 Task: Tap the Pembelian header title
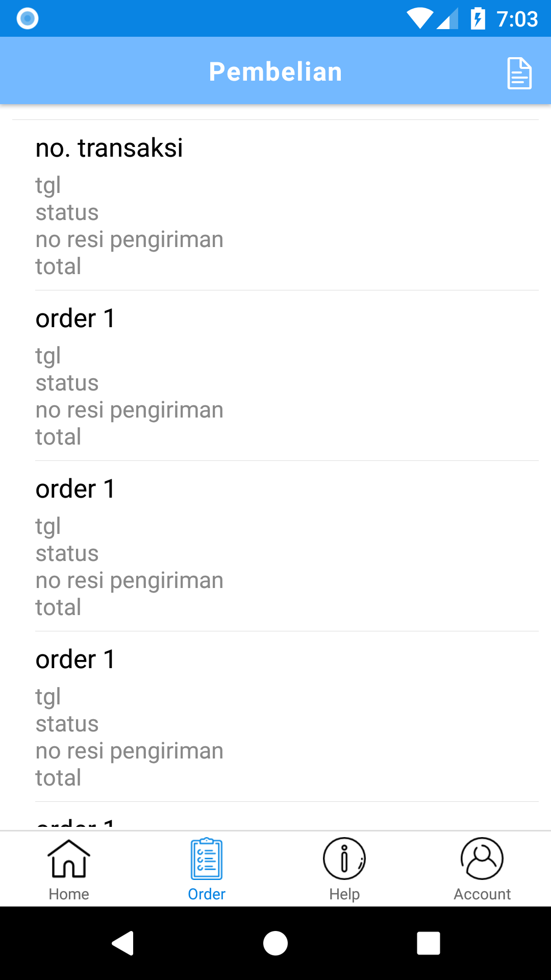[x=275, y=72]
